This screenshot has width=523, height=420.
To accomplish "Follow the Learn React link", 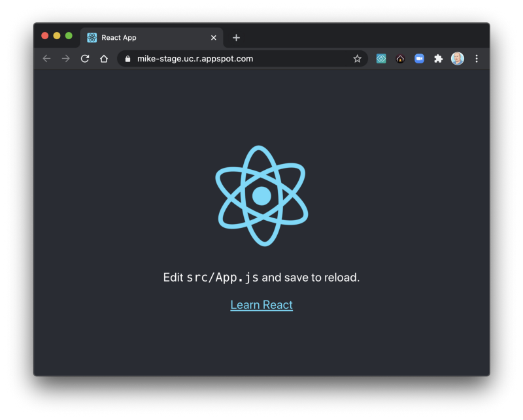I will coord(261,304).
